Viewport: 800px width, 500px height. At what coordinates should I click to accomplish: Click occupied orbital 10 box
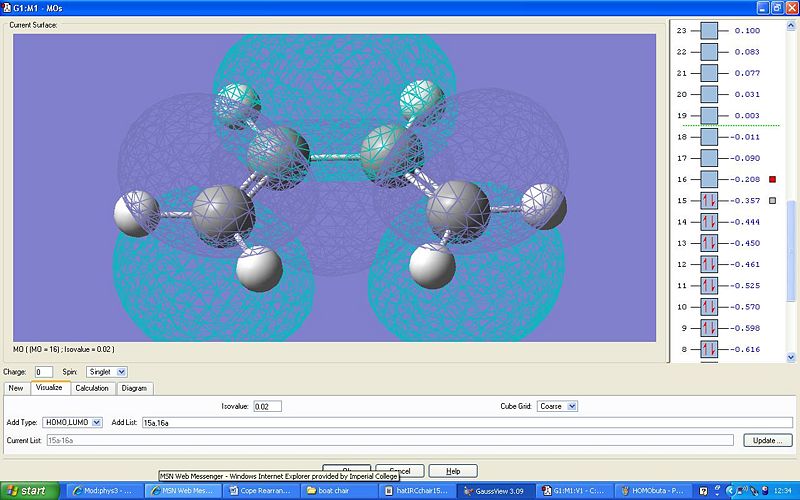[709, 307]
